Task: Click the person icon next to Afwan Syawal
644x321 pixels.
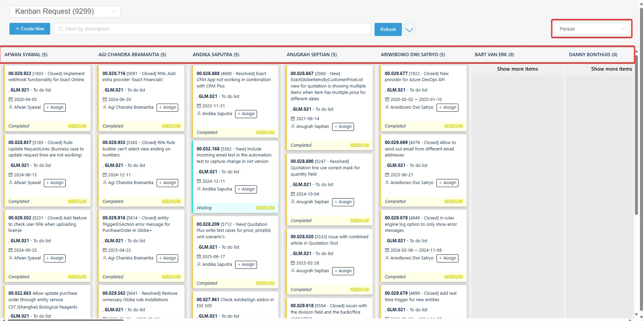Action: (x=10, y=107)
